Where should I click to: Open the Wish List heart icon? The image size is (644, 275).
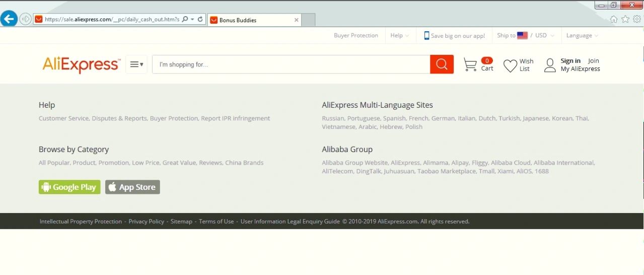click(510, 65)
